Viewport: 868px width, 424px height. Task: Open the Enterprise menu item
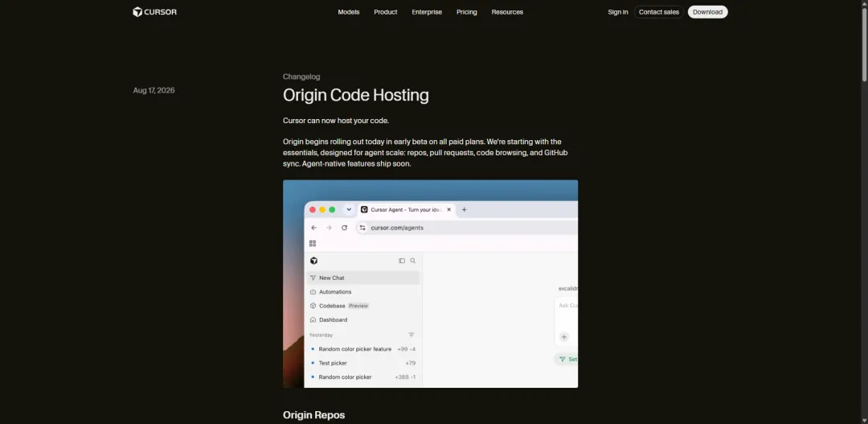pyautogui.click(x=427, y=12)
